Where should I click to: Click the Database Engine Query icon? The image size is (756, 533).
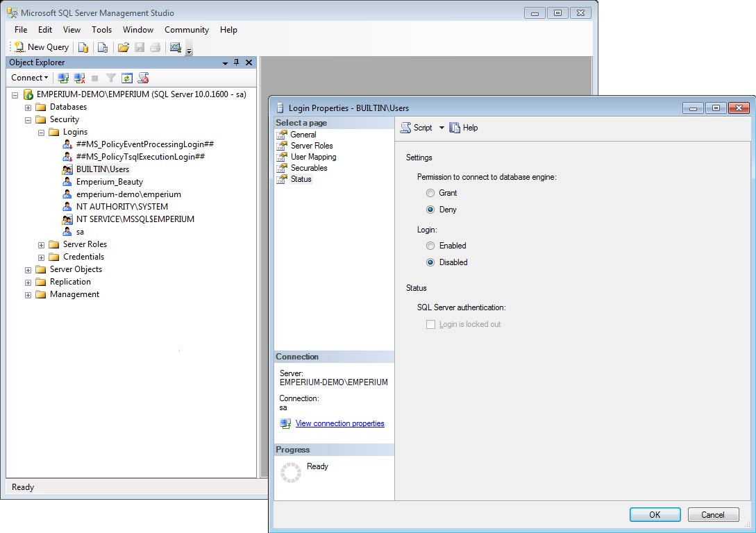(83, 47)
